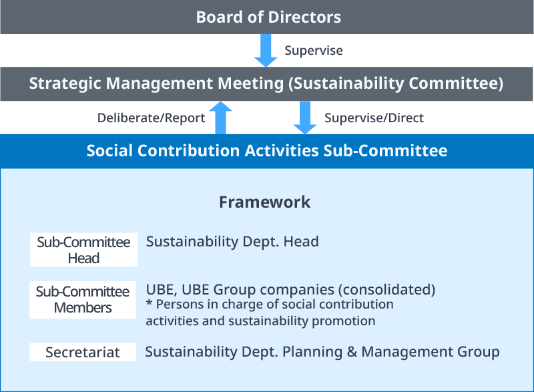Click the Planning & Management Group text
This screenshot has width=534, height=392.
click(414, 351)
